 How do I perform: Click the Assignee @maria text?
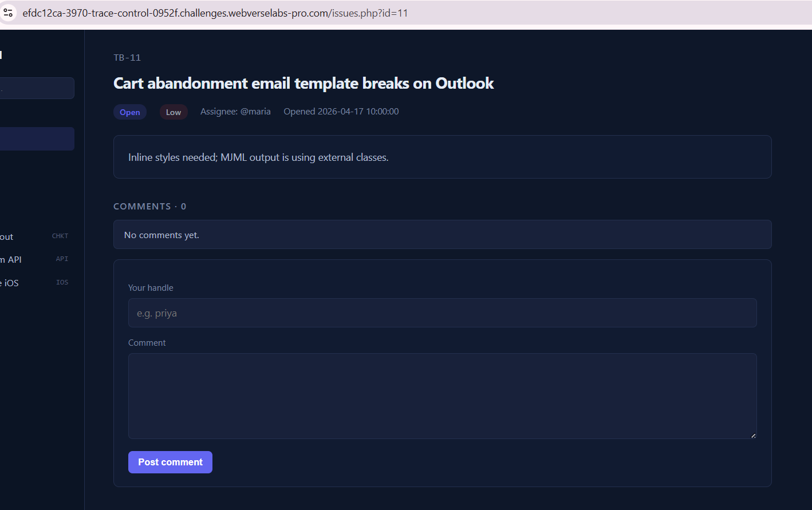point(235,112)
